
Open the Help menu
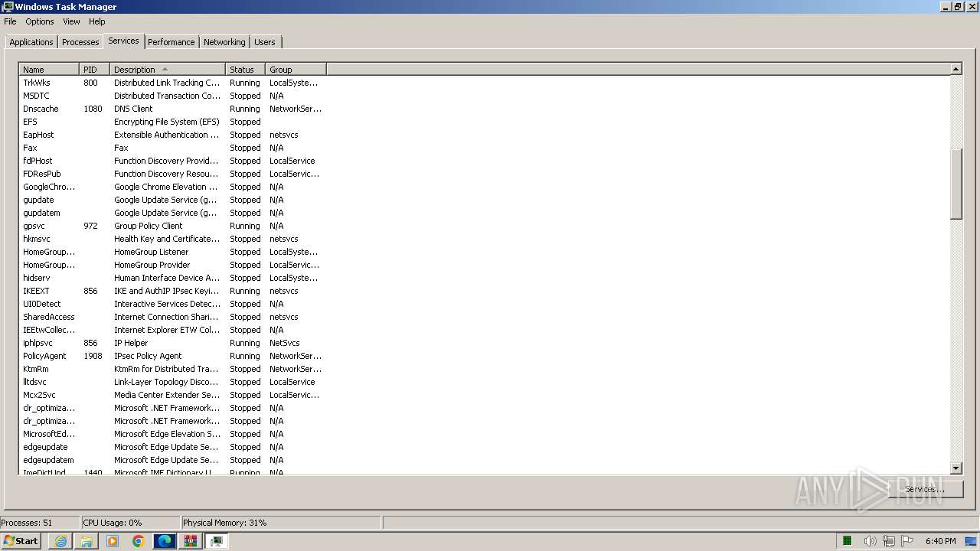pos(97,21)
